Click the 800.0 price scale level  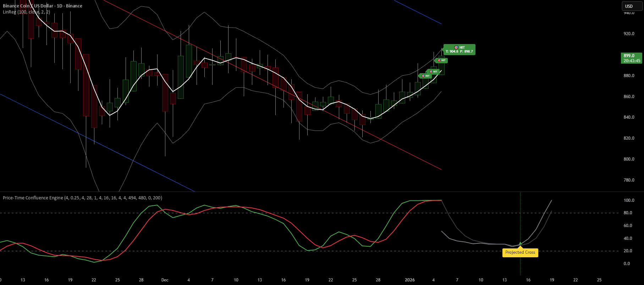(629, 159)
